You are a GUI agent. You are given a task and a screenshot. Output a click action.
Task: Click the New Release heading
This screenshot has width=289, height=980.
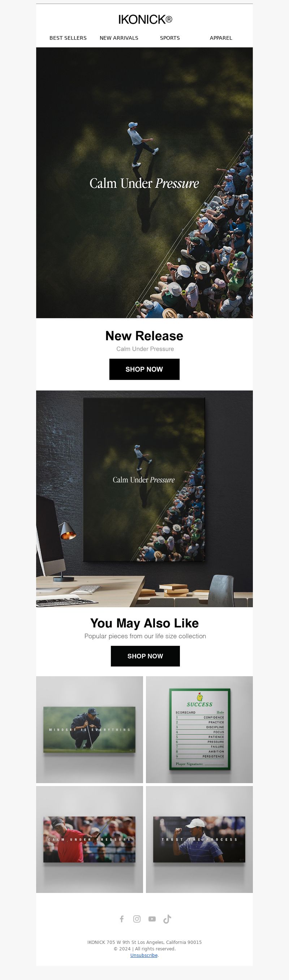click(144, 336)
